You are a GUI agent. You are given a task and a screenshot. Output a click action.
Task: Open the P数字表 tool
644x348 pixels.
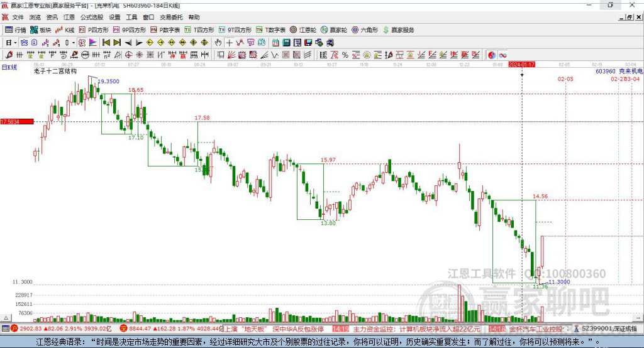tap(165, 30)
